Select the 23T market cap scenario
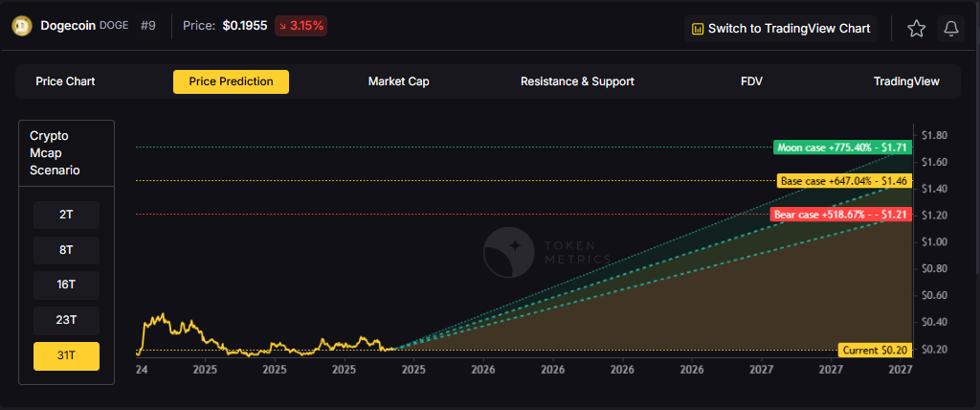Image resolution: width=980 pixels, height=410 pixels. (66, 321)
